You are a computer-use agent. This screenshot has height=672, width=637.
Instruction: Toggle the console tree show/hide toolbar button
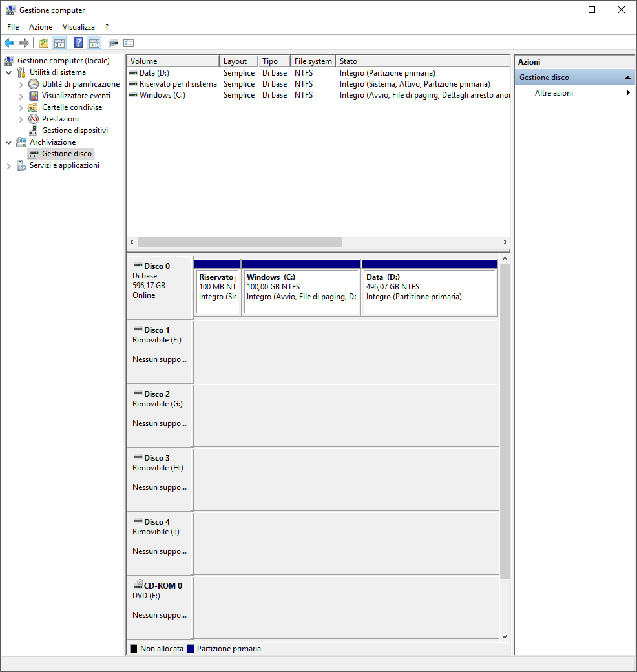point(59,43)
